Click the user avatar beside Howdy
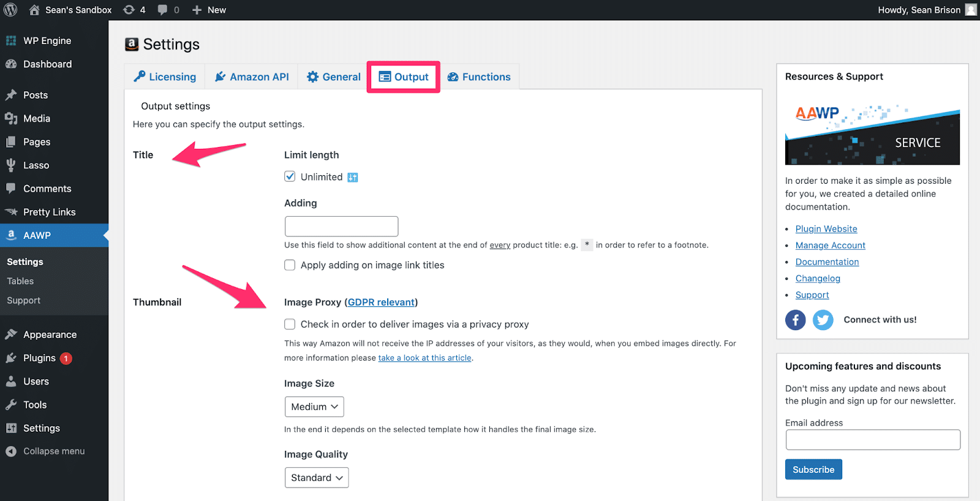980x501 pixels. [971, 10]
